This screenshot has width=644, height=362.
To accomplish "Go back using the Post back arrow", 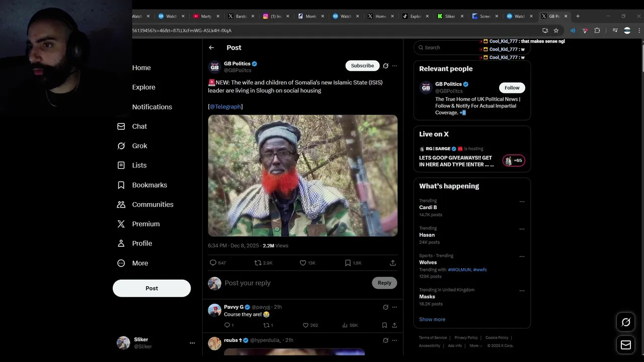I will point(211,48).
